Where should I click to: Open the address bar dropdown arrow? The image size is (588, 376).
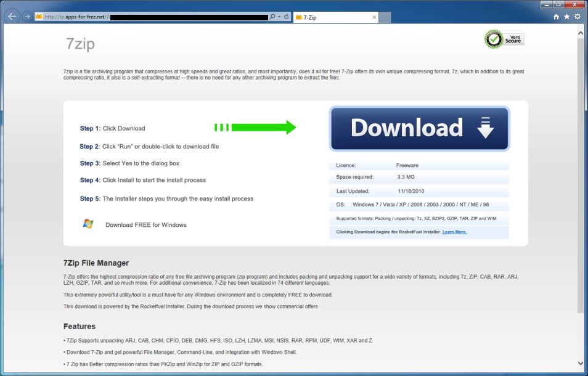279,17
